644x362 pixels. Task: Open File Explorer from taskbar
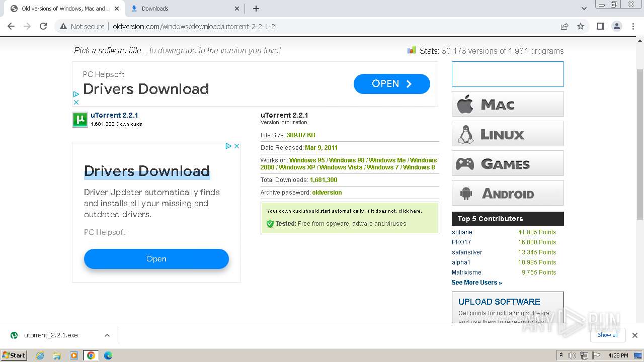tap(57, 355)
